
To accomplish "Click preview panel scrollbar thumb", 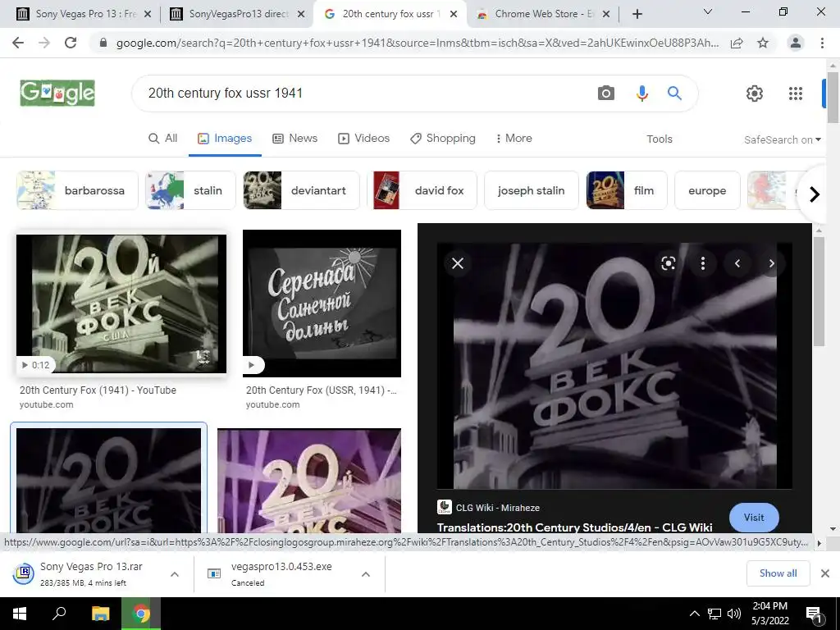I will [x=819, y=291].
